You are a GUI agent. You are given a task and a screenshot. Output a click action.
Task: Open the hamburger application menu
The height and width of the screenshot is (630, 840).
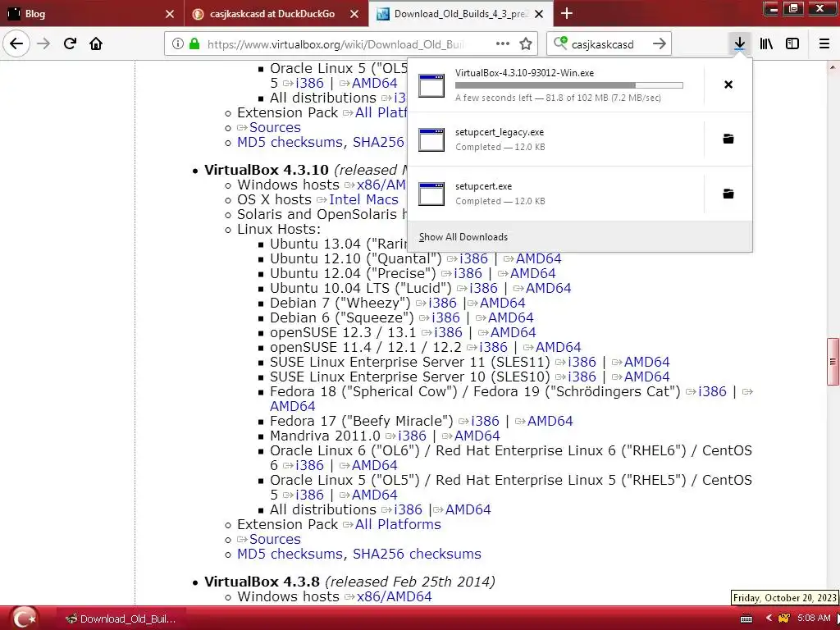tap(824, 44)
